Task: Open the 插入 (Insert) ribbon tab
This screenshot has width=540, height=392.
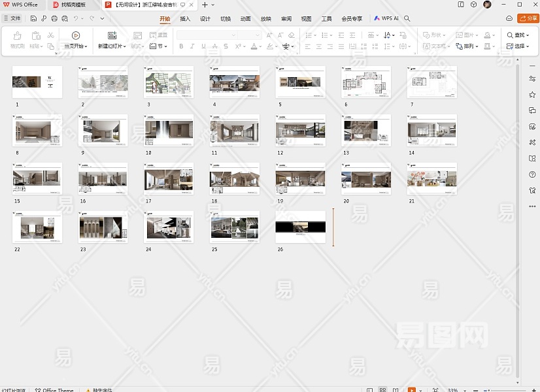Action: (185, 19)
